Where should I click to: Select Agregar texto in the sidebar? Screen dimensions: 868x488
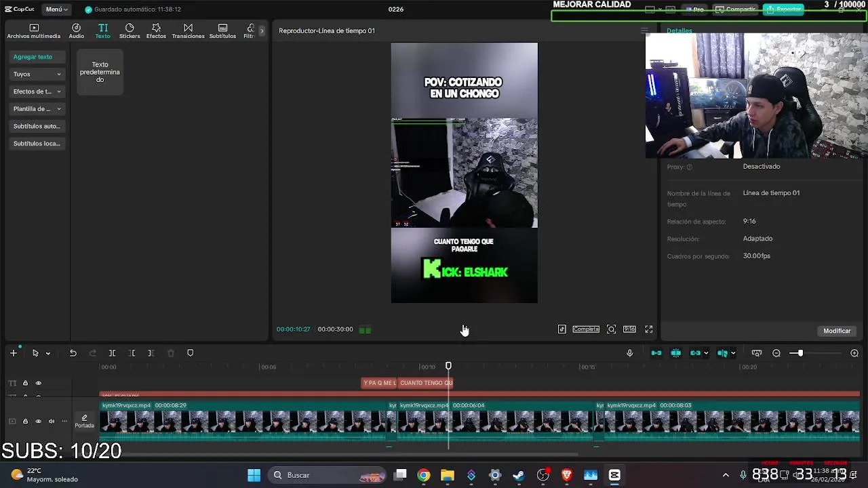(x=37, y=57)
